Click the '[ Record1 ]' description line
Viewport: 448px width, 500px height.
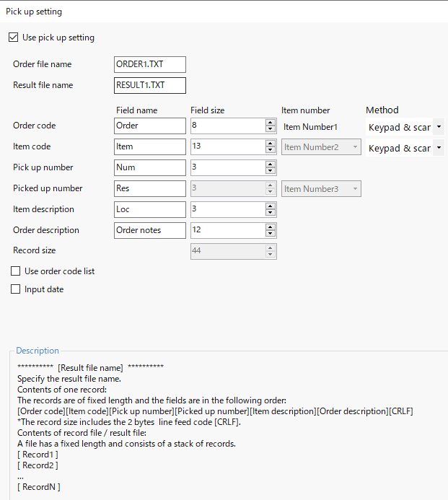pyautogui.click(x=38, y=455)
